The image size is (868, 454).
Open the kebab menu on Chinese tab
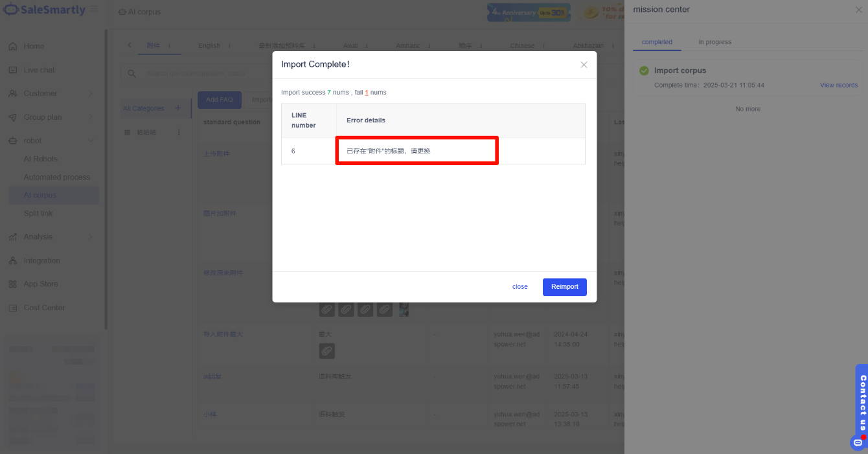point(543,46)
